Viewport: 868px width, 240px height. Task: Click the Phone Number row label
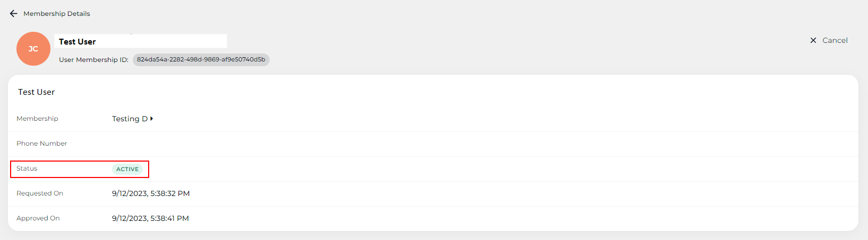click(x=41, y=144)
